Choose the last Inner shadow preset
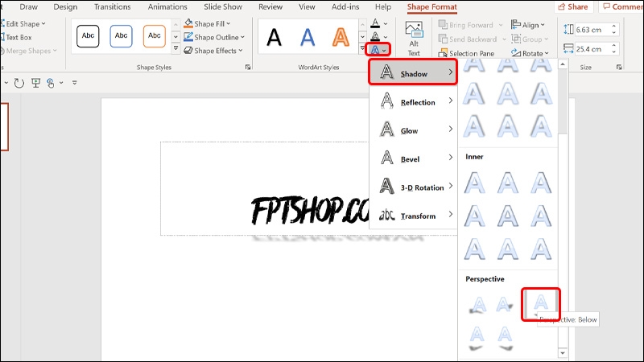The height and width of the screenshot is (362, 644). [540, 249]
